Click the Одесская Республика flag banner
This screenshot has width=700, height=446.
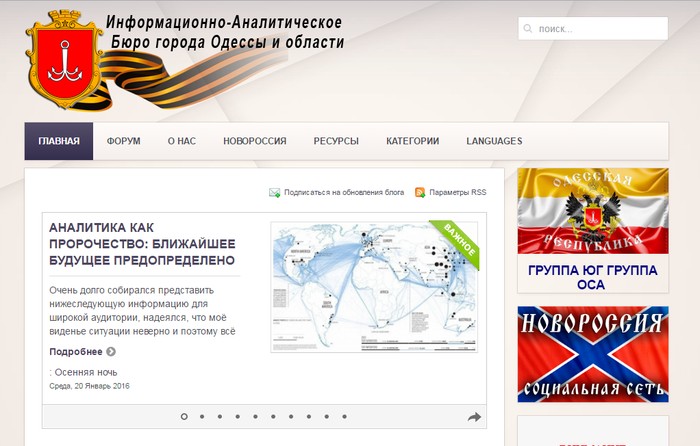pyautogui.click(x=593, y=211)
